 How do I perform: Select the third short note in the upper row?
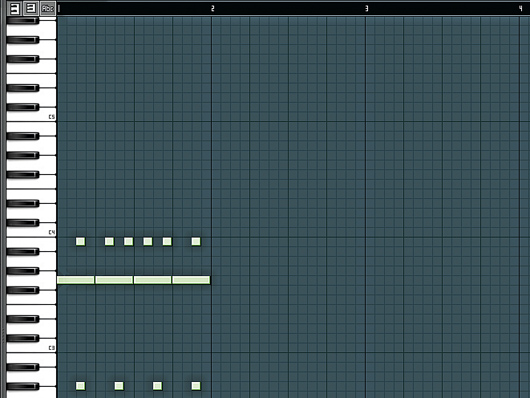click(x=128, y=241)
